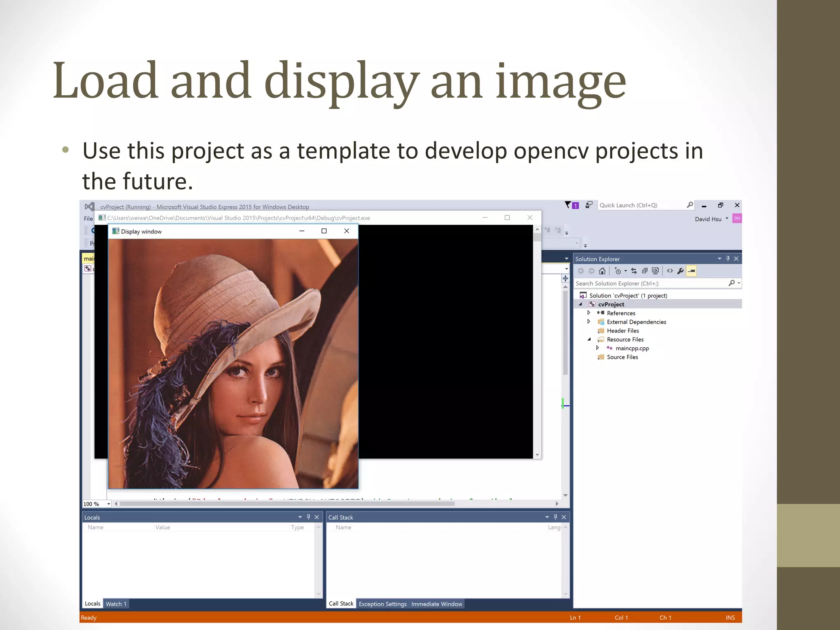The image size is (840, 630).
Task: Select maincpp.cpp in Solution Explorer
Action: [632, 348]
